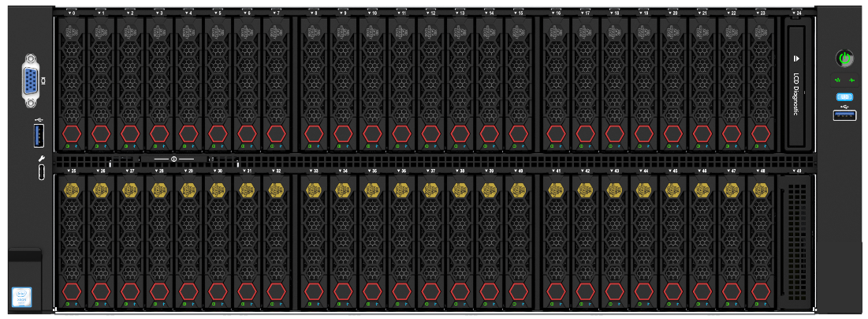Click the USB-C service port on left
Viewport: 868px width, 319px height.
pos(40,170)
